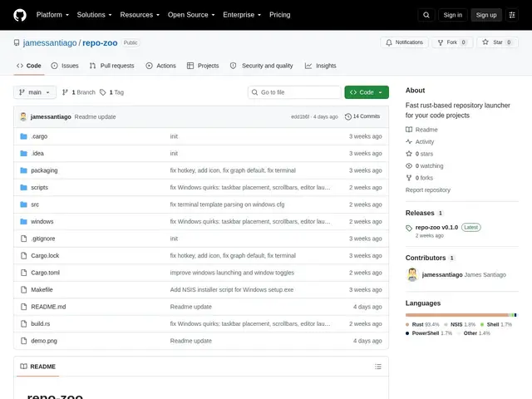This screenshot has width=532, height=399.
Task: Open the Cargo.toml file
Action: [x=46, y=273]
